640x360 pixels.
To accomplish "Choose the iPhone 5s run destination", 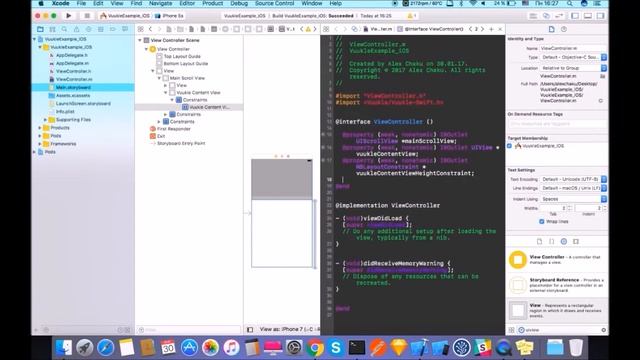I will pyautogui.click(x=169, y=16).
